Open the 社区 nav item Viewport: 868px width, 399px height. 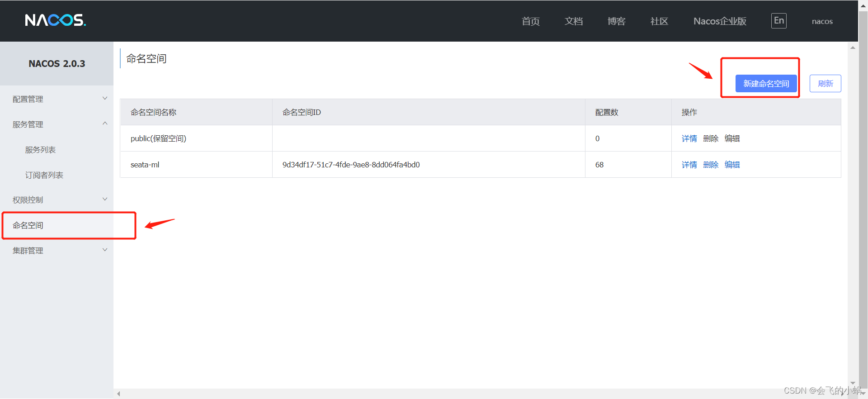pos(659,21)
